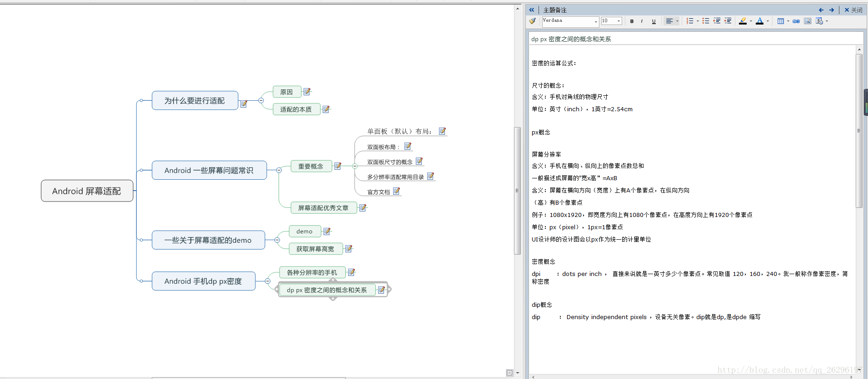The height and width of the screenshot is (379, 868).
Task: Select the 为什么要进行适配 topic
Action: point(195,100)
